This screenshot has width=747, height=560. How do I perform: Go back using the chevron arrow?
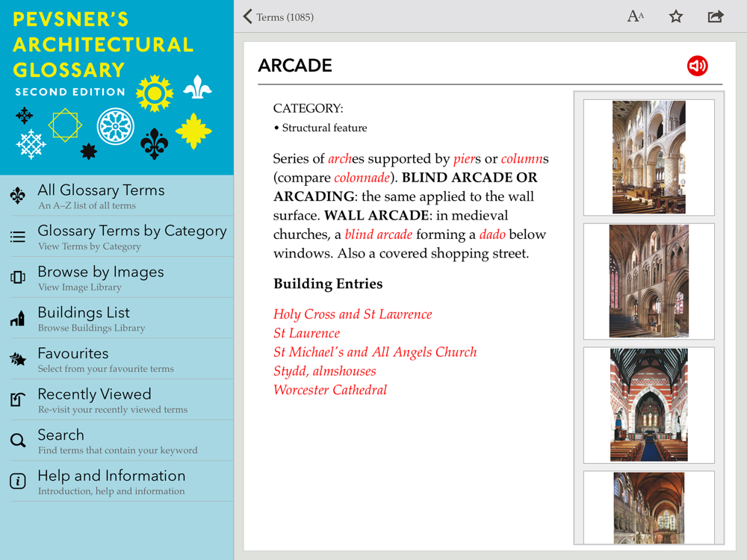coord(248,16)
